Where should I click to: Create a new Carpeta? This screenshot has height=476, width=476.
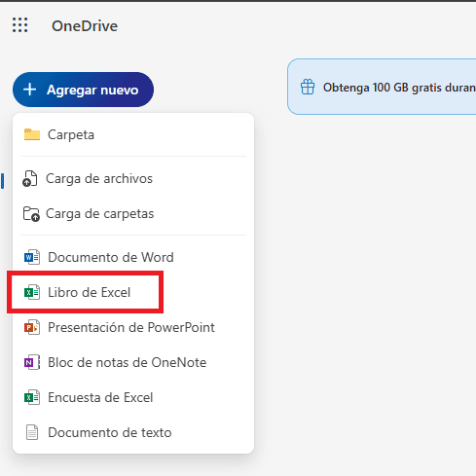click(133, 134)
